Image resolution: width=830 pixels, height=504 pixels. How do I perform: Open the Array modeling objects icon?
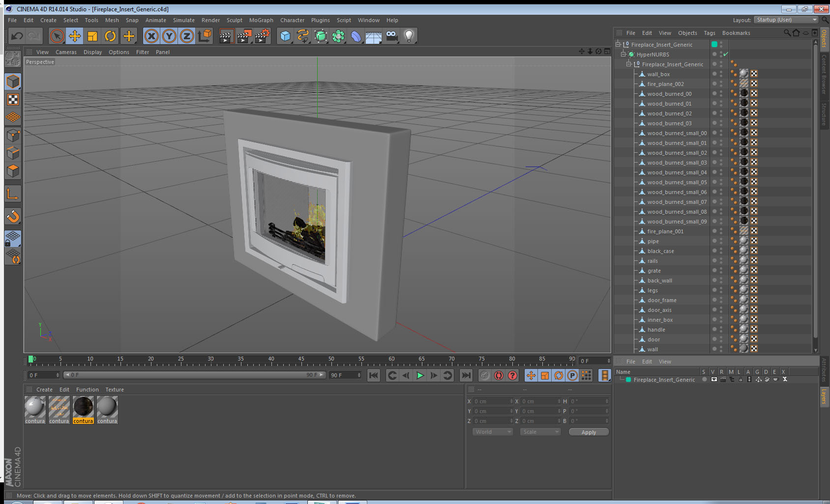tap(338, 36)
